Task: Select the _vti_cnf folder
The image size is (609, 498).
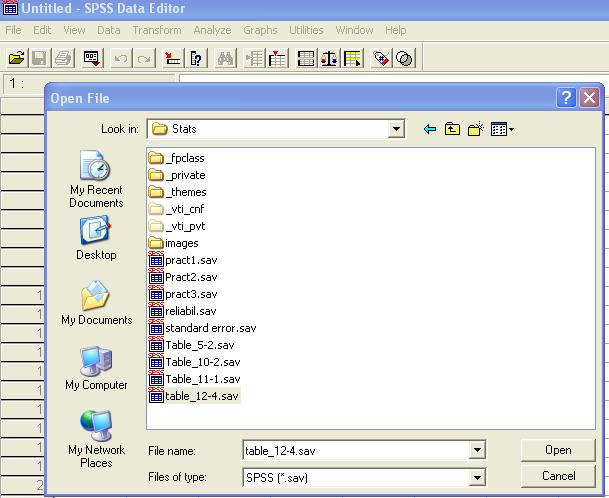Action: point(176,209)
